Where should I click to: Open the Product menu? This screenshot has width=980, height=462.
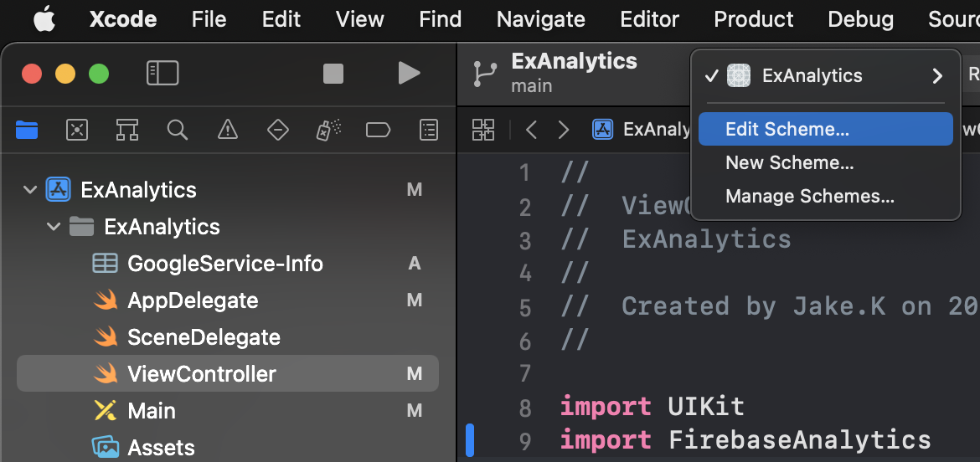(x=753, y=19)
